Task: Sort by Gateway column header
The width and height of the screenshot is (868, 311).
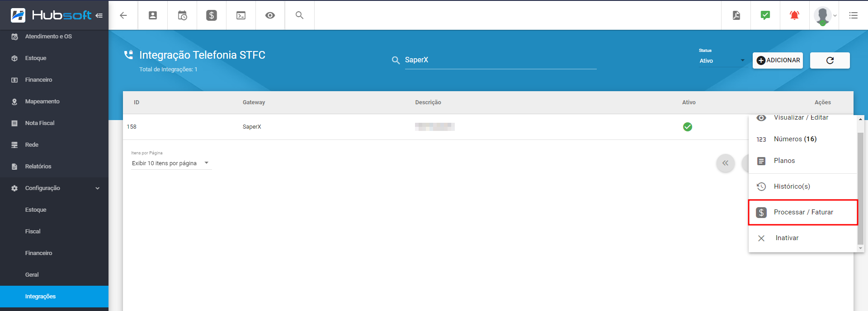Action: (x=254, y=102)
